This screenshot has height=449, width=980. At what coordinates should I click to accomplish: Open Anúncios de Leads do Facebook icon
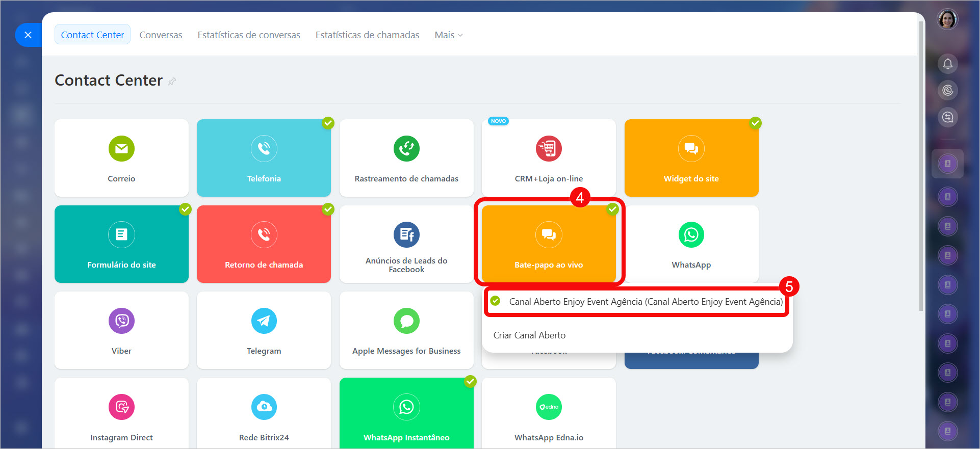(x=406, y=234)
